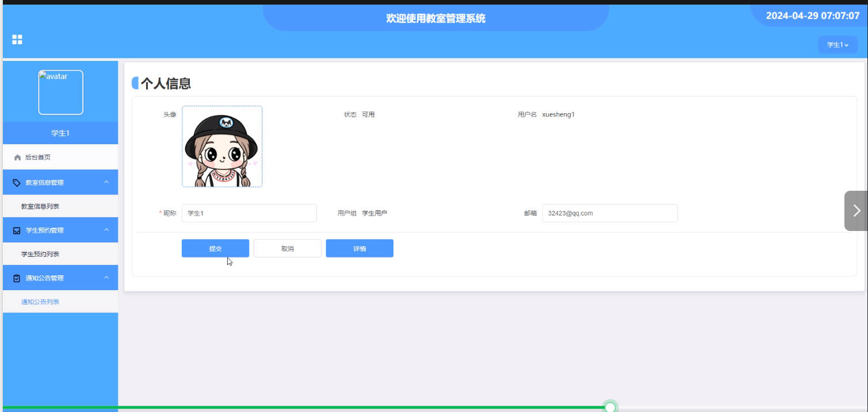Collapse the 学生预约管理 menu chevron

[106, 230]
